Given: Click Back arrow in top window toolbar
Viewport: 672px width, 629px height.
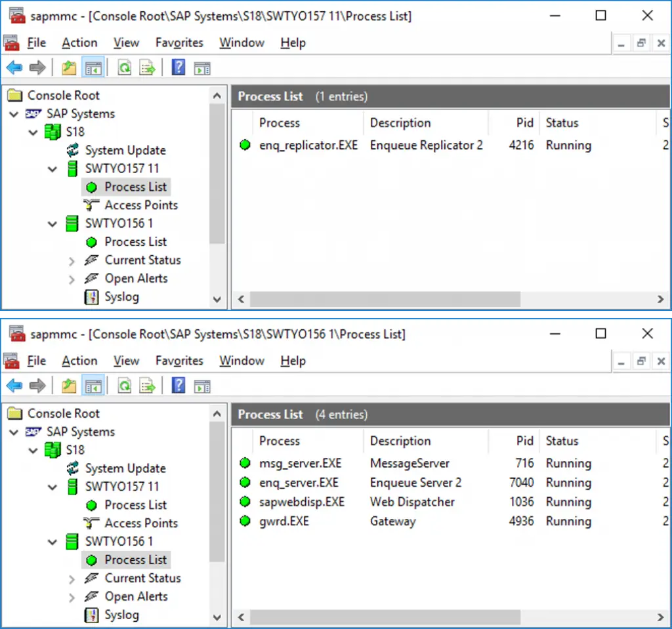Looking at the screenshot, I should pos(14,68).
